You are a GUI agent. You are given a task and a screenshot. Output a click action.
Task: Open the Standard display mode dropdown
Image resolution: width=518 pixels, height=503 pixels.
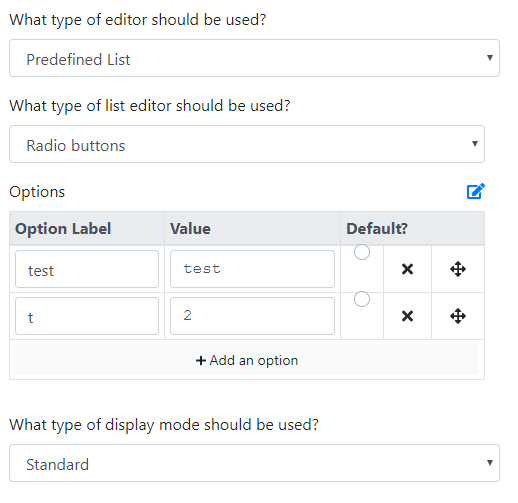coord(254,463)
